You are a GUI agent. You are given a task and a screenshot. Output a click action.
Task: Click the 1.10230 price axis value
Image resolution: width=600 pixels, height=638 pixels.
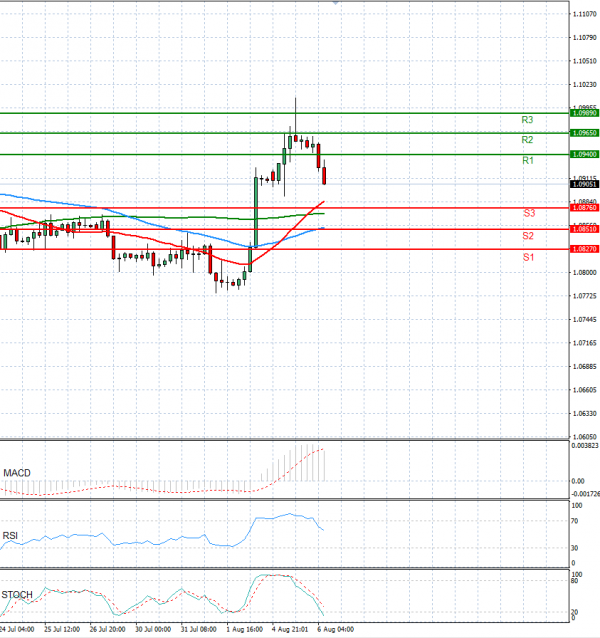click(x=585, y=85)
